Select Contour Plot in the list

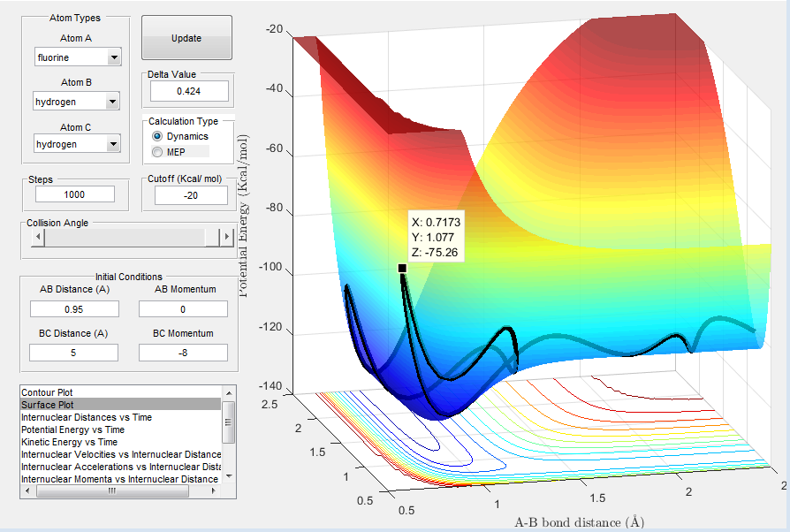(121, 392)
